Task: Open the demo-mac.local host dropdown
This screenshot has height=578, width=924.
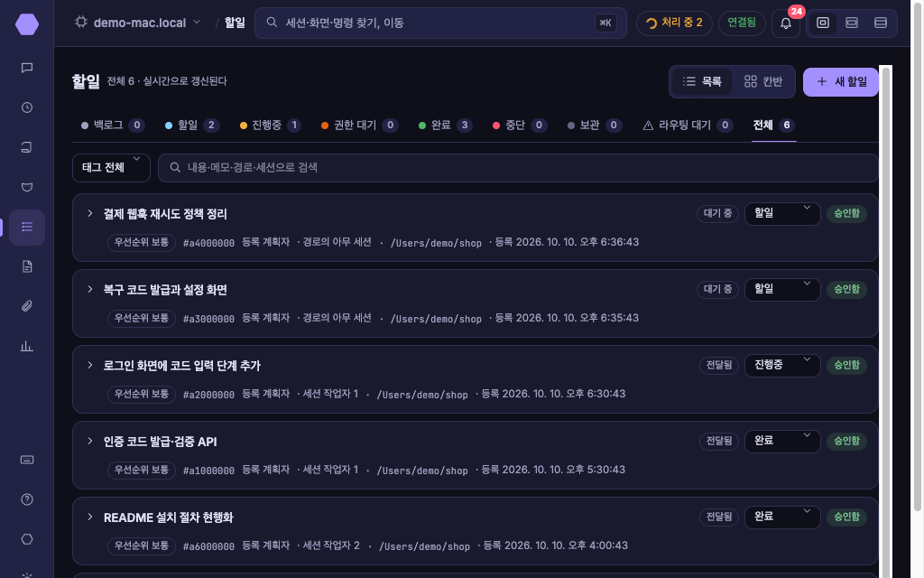Action: tap(137, 23)
